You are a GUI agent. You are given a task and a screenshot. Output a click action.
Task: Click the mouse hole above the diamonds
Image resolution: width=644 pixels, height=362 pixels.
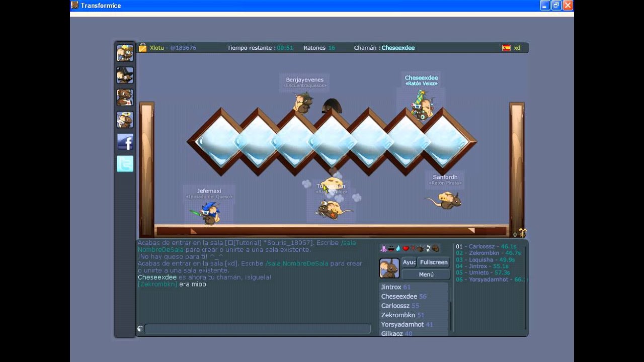tap(332, 106)
